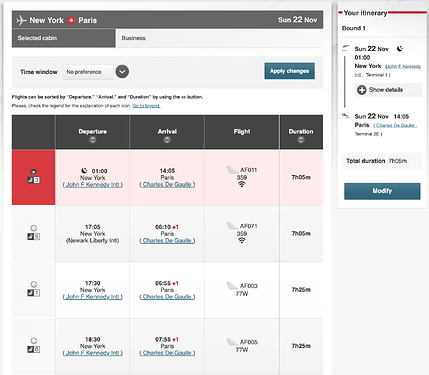Image resolution: width=429 pixels, height=375 pixels.
Task: Click the seat availability icon for 01:00 flight
Action: (x=33, y=180)
